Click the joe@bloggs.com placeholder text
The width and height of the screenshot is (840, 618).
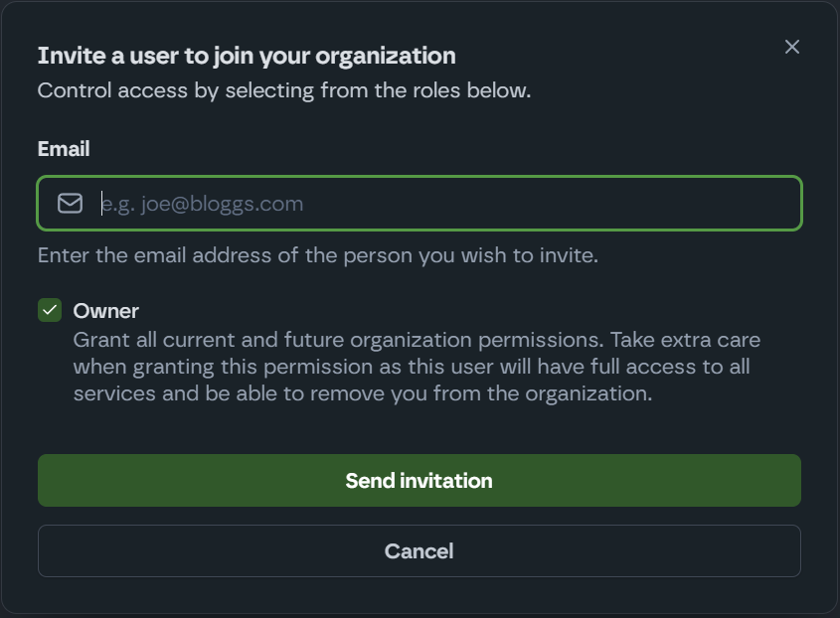point(203,204)
